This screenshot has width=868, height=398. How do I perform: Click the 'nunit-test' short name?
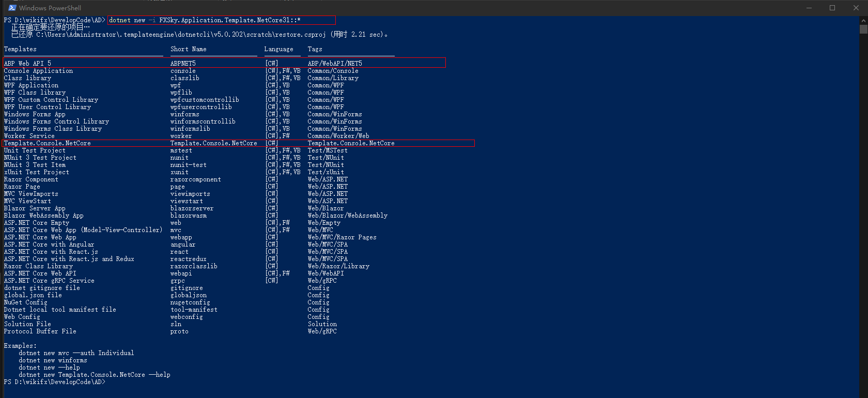point(188,165)
